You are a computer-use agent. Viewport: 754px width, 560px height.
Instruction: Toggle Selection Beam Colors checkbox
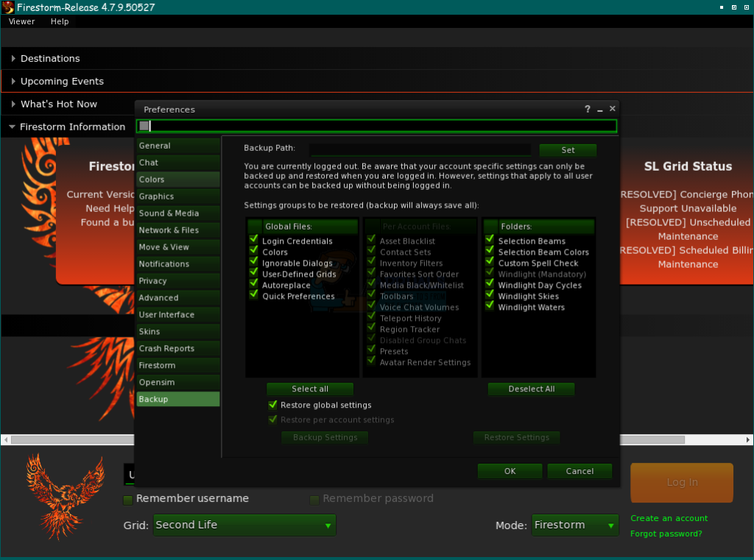coord(490,250)
